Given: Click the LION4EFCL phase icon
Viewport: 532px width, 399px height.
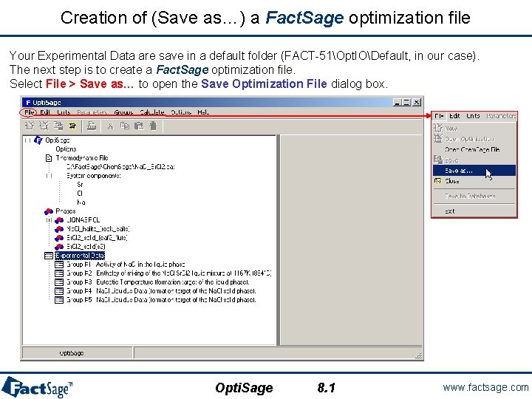Looking at the screenshot, I should tap(59, 220).
